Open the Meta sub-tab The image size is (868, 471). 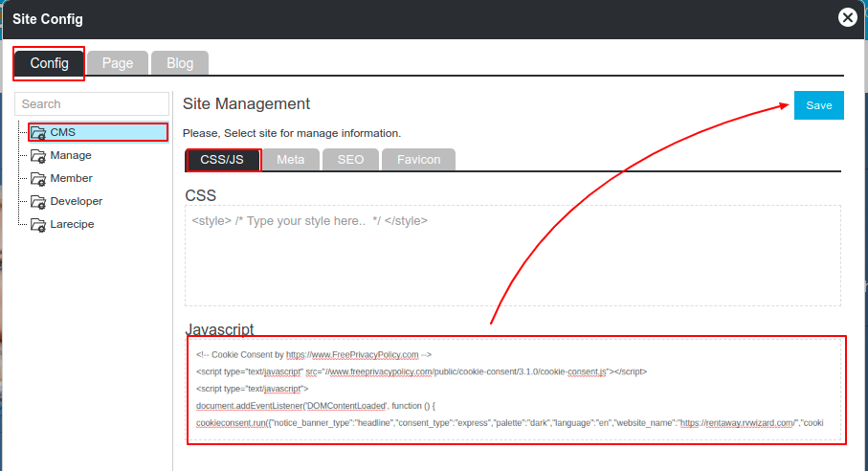click(291, 160)
